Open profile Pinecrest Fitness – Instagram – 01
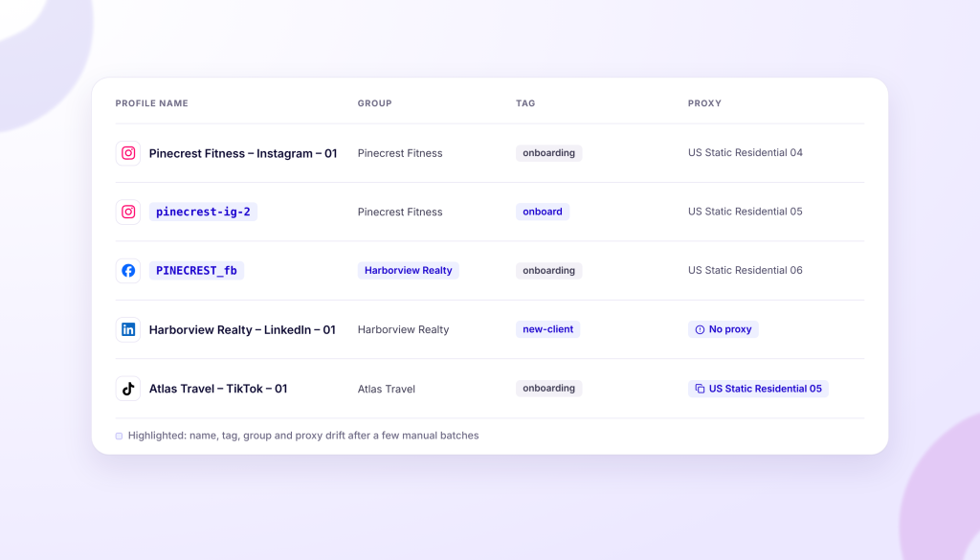 (x=243, y=153)
